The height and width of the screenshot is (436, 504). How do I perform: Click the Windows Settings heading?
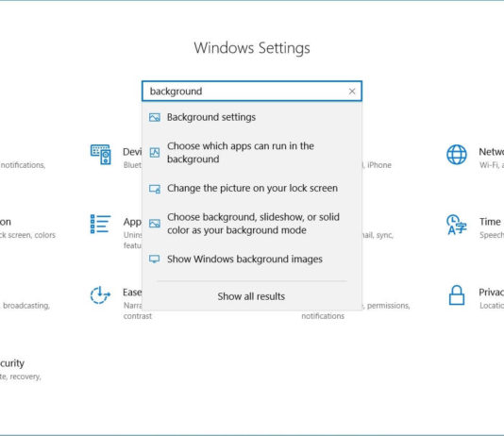(x=252, y=48)
